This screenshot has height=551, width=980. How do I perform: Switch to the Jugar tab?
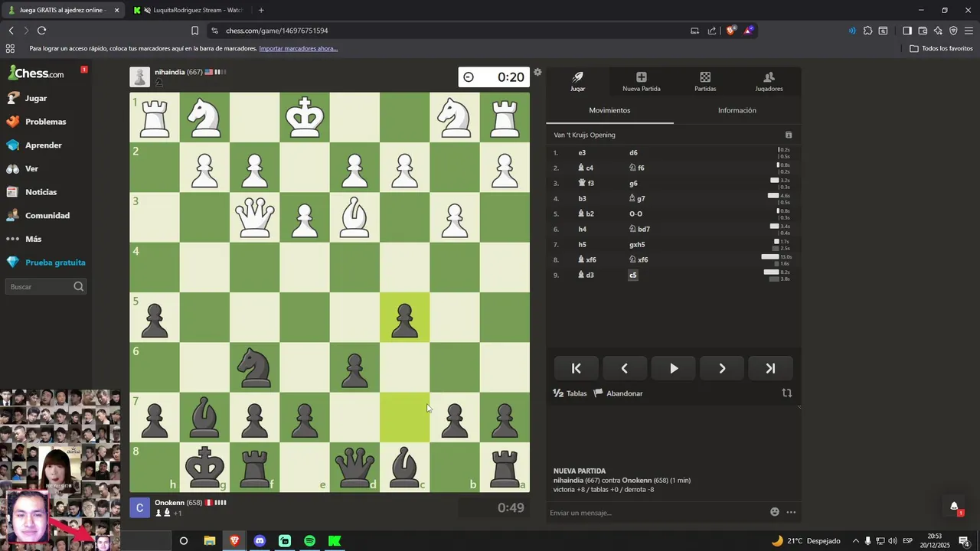pos(578,81)
